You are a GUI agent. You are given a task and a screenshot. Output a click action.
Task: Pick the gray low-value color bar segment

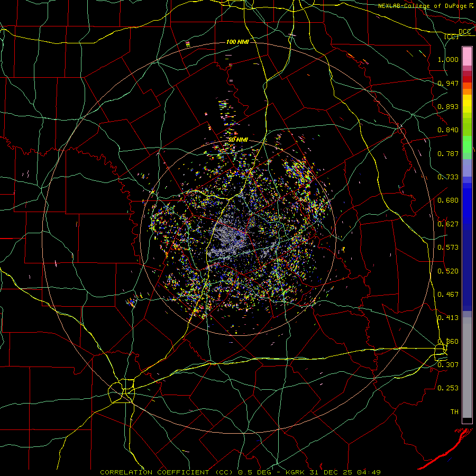(467, 368)
